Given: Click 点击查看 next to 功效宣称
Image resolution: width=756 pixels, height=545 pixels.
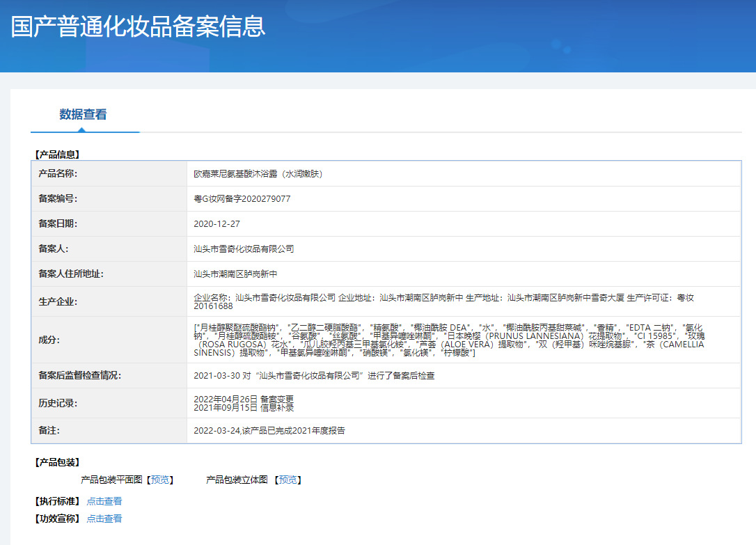Looking at the screenshot, I should coord(104,519).
